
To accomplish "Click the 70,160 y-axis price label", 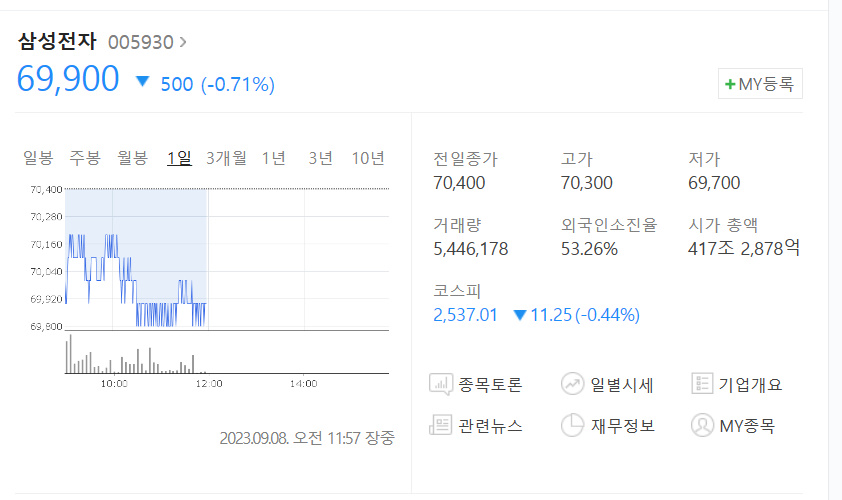I will [x=46, y=244].
